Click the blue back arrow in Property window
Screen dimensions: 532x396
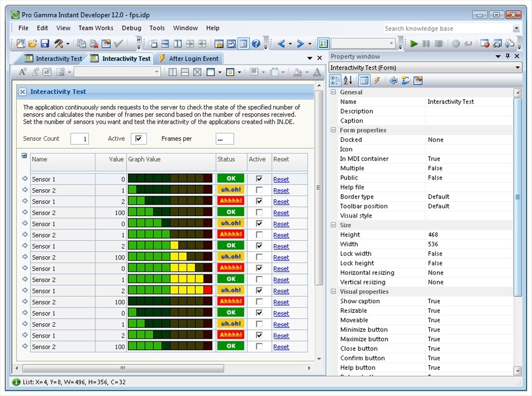(393, 81)
